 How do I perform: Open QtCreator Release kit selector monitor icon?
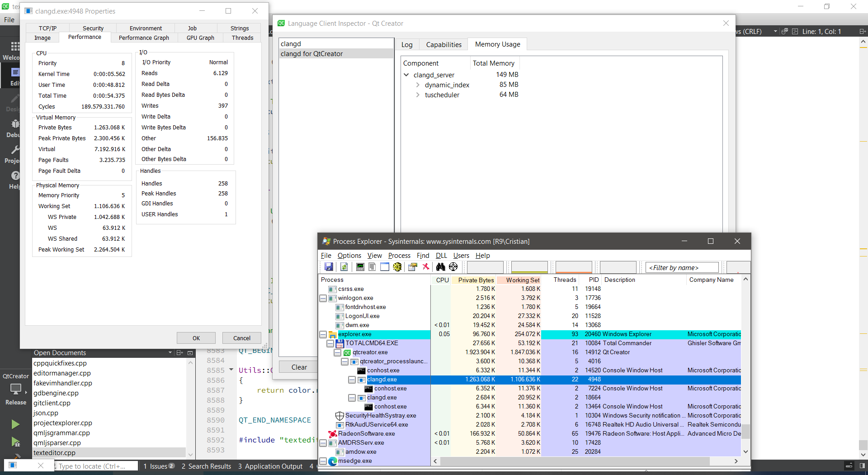coord(15,389)
